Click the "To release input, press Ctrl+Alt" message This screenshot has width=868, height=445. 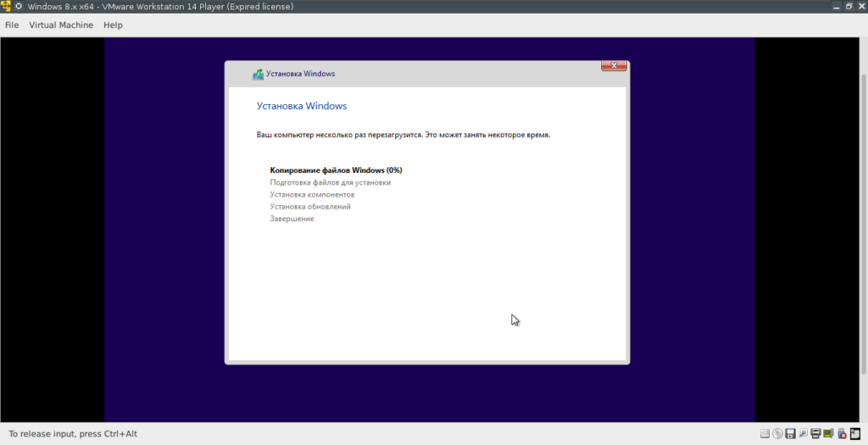(73, 434)
